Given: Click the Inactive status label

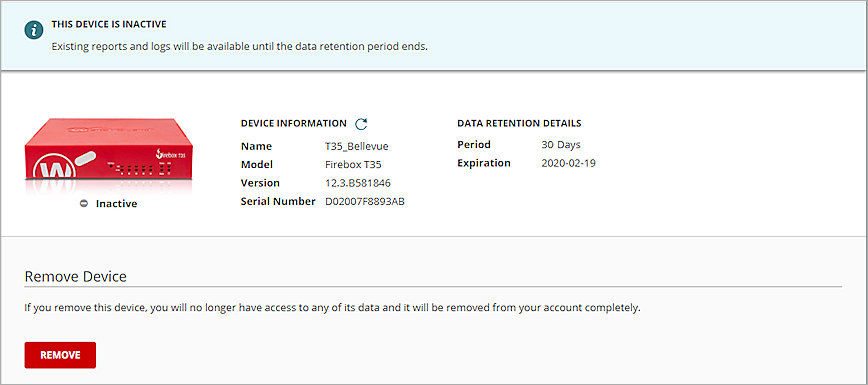Looking at the screenshot, I should tap(116, 203).
